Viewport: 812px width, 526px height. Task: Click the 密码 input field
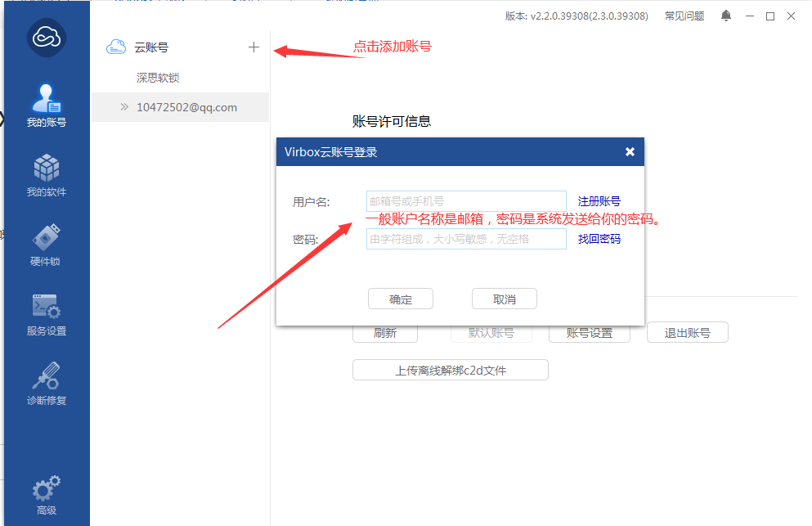[x=466, y=239]
